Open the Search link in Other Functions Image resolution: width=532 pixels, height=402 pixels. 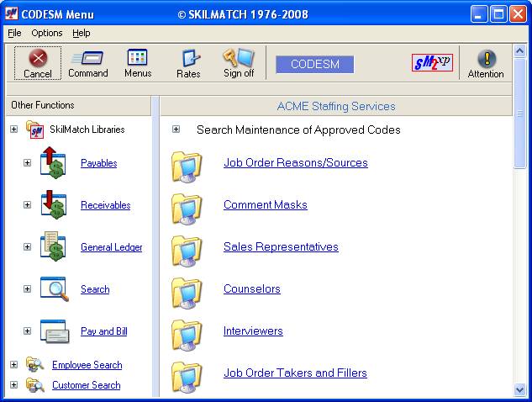tap(95, 289)
